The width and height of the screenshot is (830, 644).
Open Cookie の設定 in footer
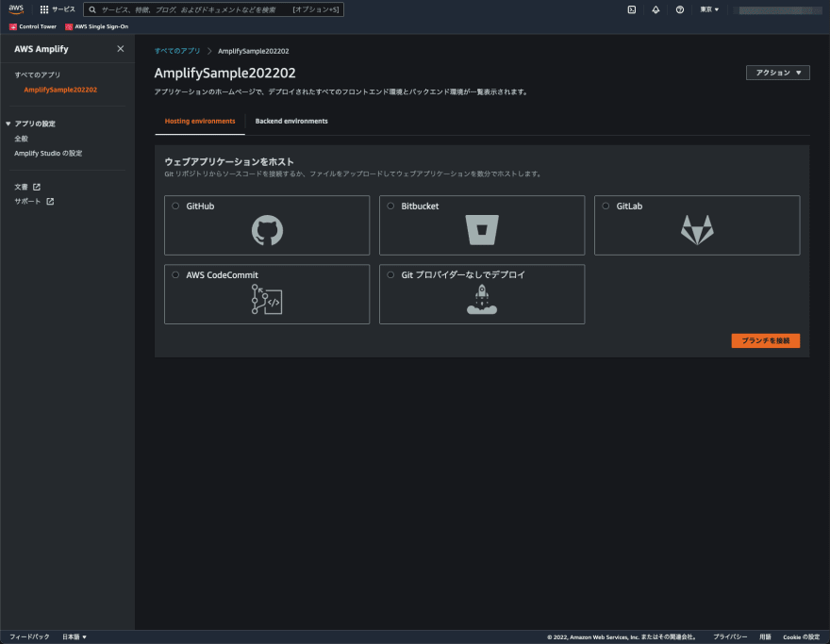point(802,636)
